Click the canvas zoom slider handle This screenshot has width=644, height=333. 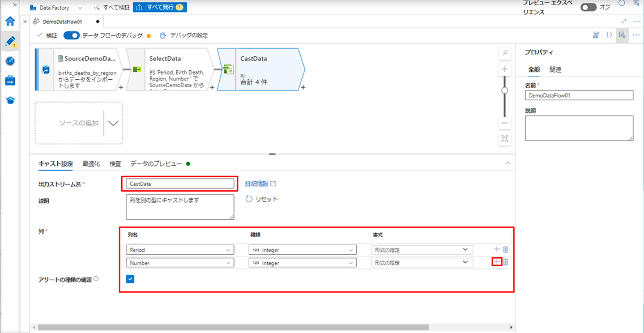point(505,90)
